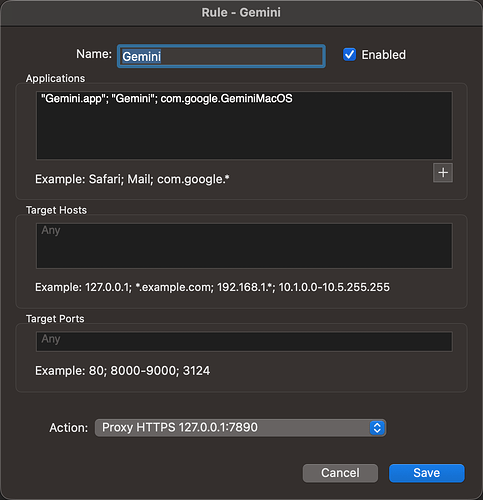Click the "Example: Safari; Mail; com.google.*" hint text

click(132, 179)
